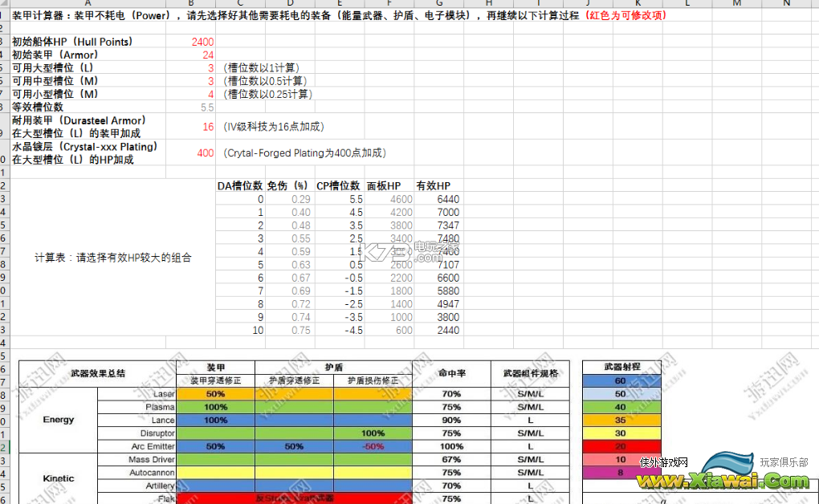The width and height of the screenshot is (819, 504).
Task: Click the damage reduction value 0.75
Action: [301, 330]
